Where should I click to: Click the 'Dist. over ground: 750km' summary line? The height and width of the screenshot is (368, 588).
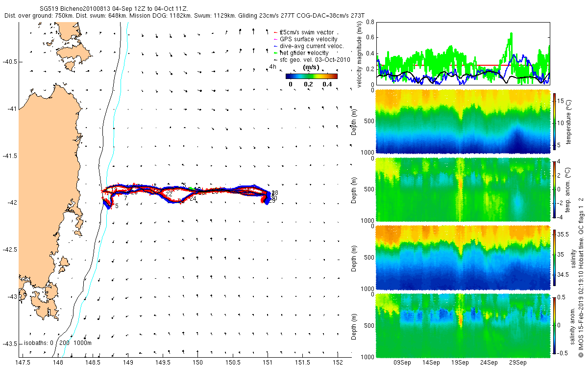coord(185,16)
